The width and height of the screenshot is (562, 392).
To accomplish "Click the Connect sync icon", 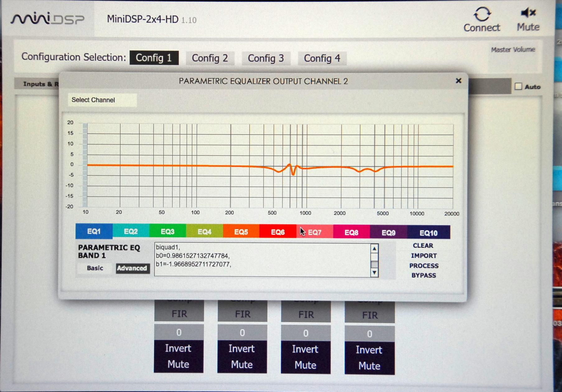I will pos(482,14).
